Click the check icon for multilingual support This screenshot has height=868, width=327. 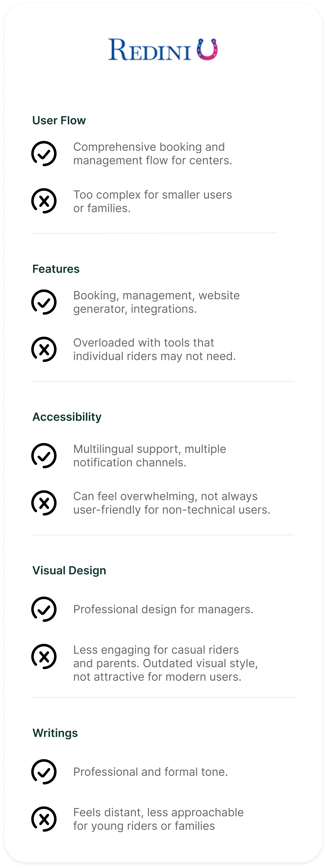pyautogui.click(x=44, y=456)
